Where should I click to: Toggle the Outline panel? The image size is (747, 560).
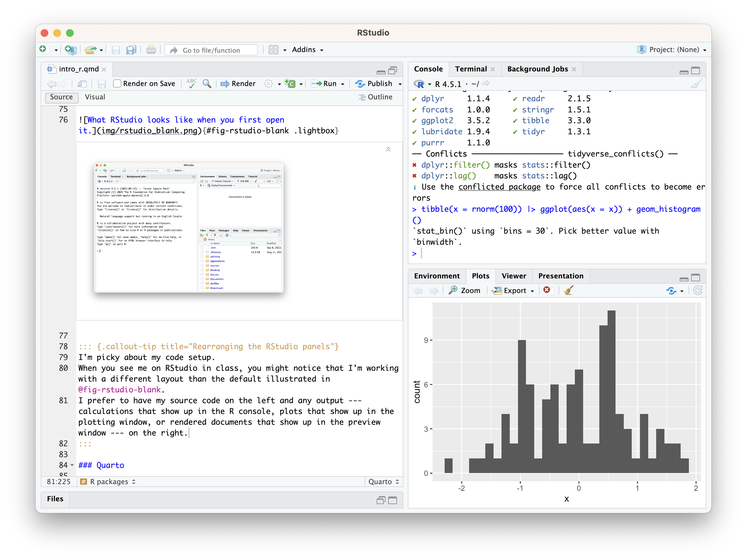pos(375,97)
